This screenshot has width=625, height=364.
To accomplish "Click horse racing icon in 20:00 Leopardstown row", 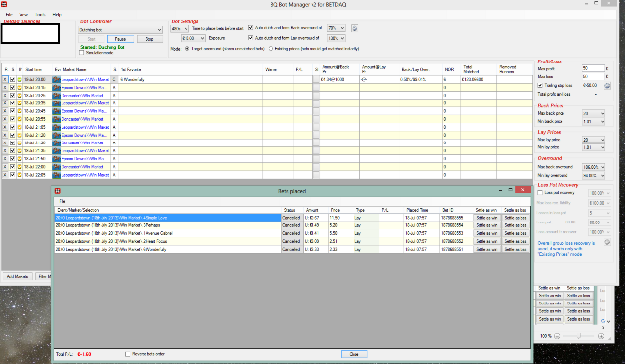I will click(57, 79).
